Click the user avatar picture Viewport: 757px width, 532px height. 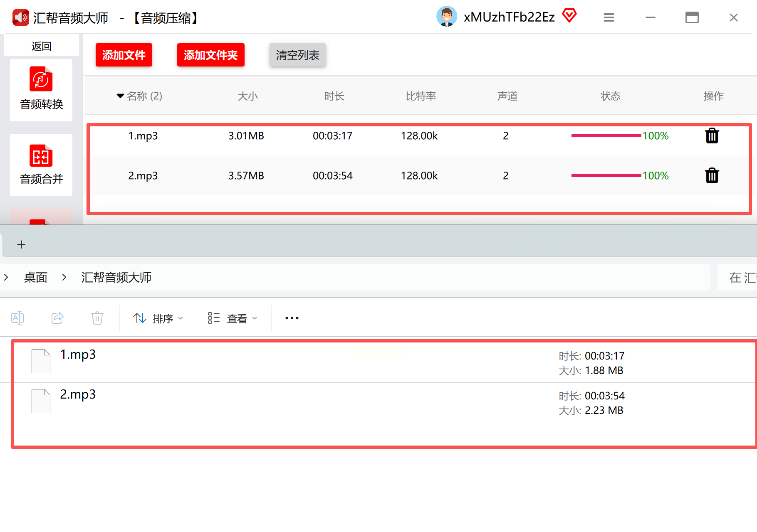tap(447, 17)
